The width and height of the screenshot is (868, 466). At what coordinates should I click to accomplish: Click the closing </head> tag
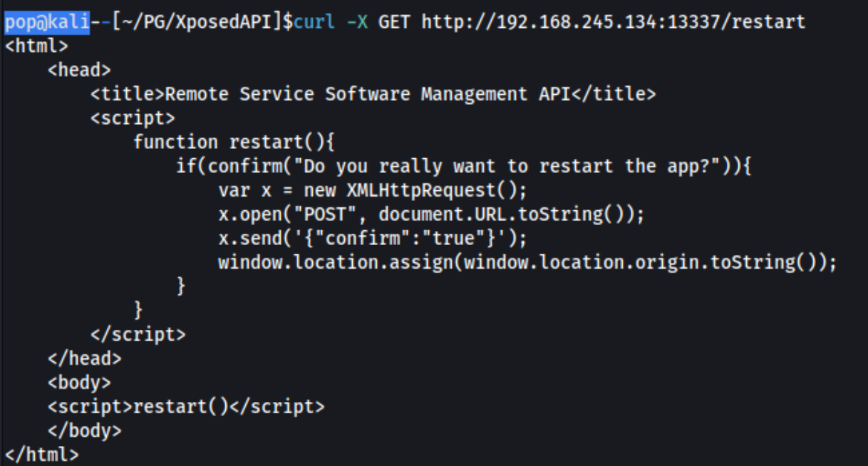pyautogui.click(x=85, y=358)
